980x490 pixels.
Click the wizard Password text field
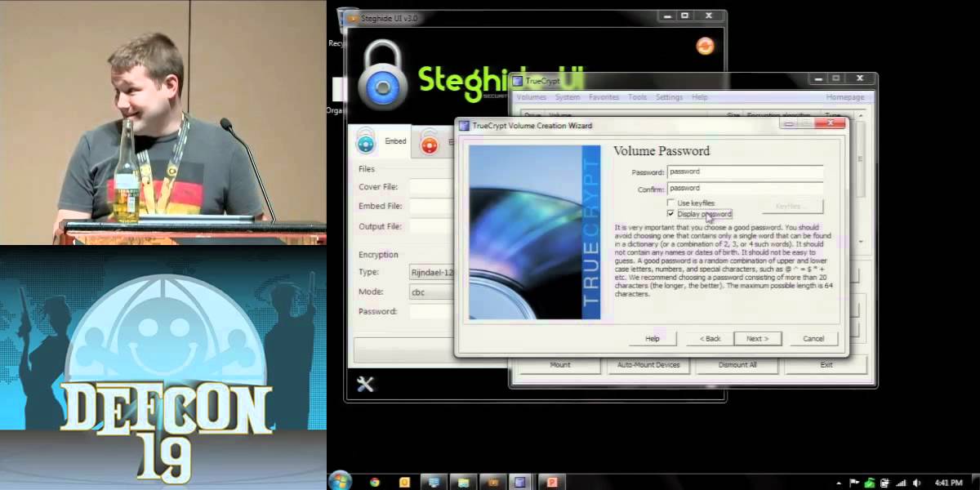click(745, 171)
